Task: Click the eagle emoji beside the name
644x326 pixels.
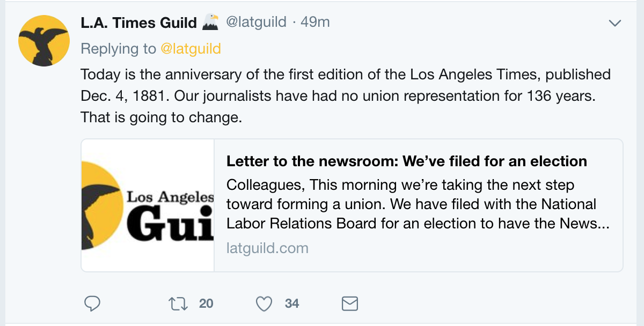Action: (x=210, y=22)
